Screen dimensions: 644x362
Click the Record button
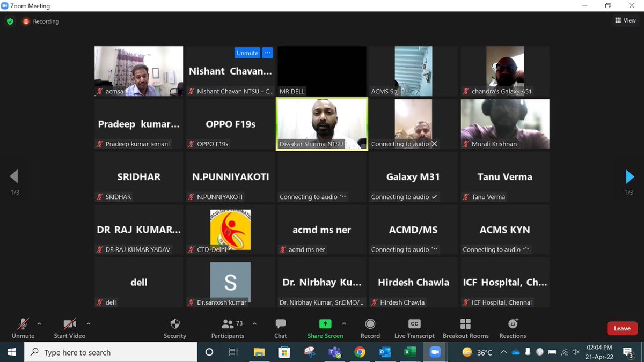pos(370,328)
